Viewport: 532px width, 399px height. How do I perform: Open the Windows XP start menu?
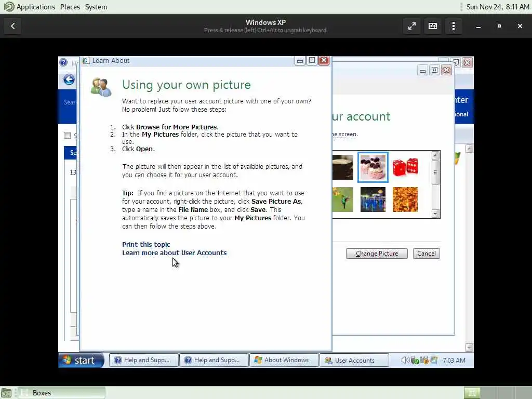82,360
